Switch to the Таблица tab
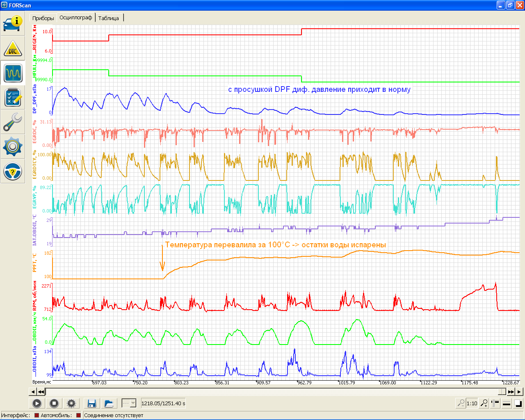 [x=109, y=18]
